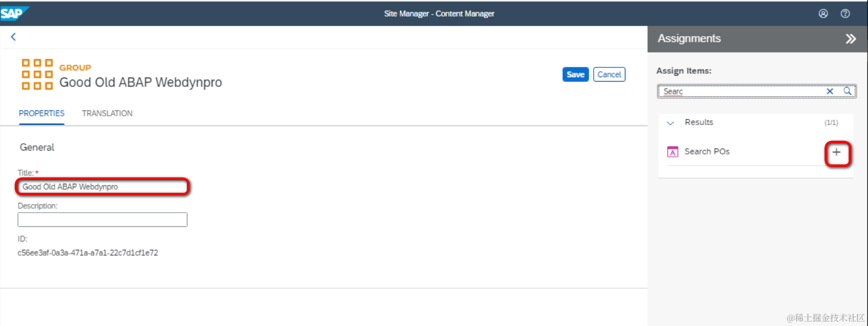This screenshot has height=326, width=868.
Task: Click the (1/1) results count
Action: pos(831,123)
